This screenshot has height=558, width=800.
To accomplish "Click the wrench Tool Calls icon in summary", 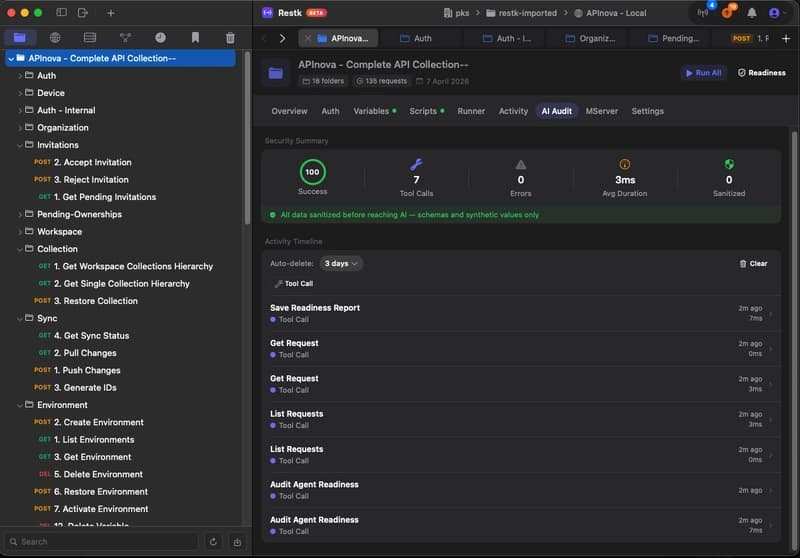I will tap(416, 164).
